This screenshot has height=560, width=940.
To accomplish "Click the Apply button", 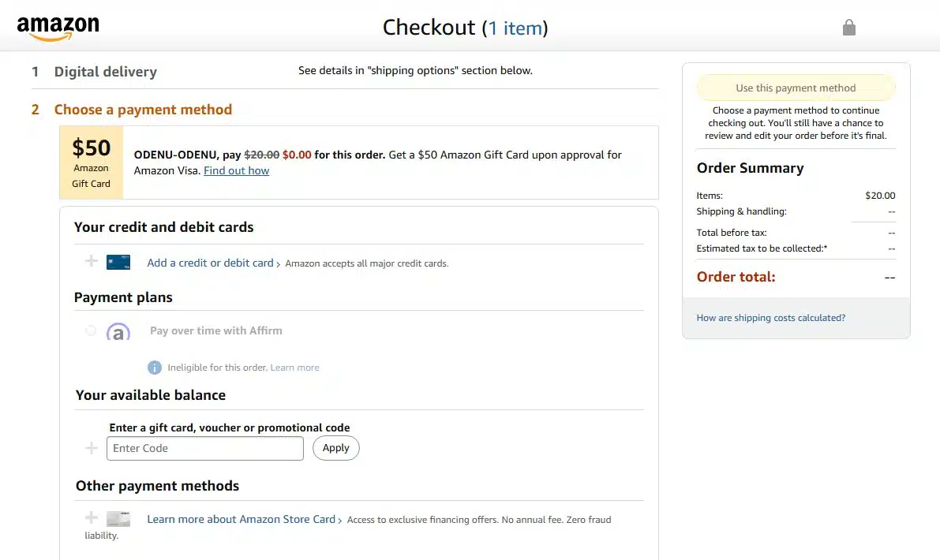I will coord(335,448).
